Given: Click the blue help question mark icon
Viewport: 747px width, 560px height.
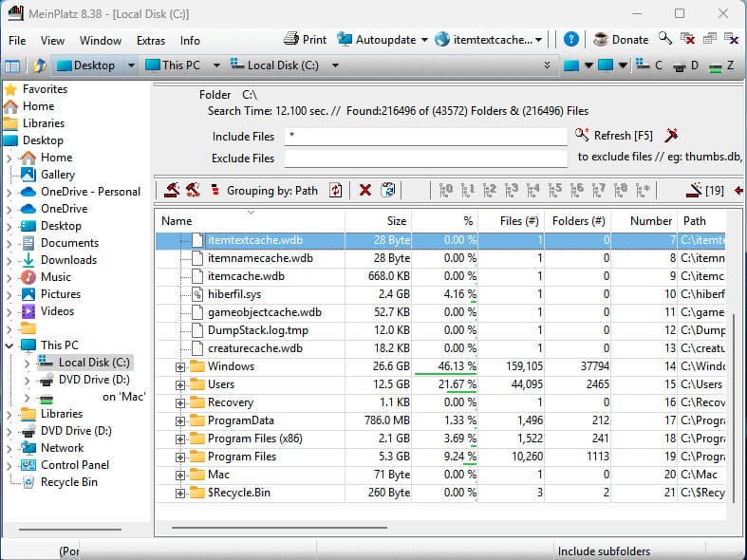Looking at the screenshot, I should pyautogui.click(x=571, y=40).
